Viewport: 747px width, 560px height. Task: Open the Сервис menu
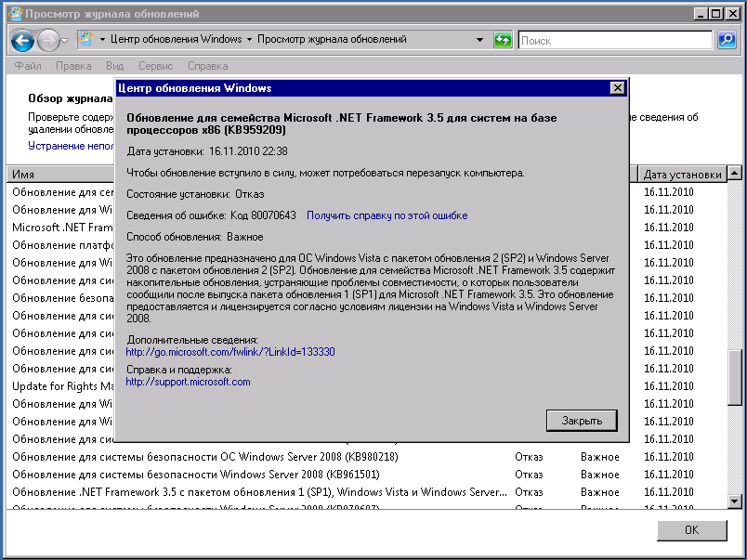click(155, 66)
